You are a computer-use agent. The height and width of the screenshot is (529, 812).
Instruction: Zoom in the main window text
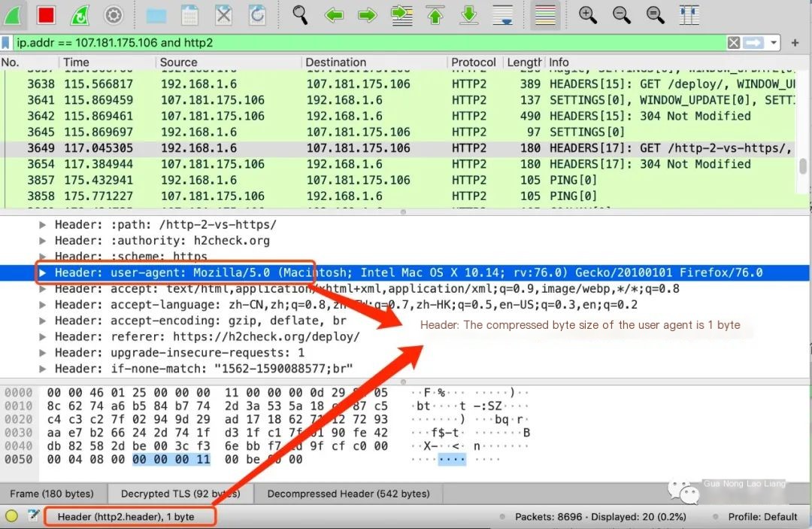(587, 14)
